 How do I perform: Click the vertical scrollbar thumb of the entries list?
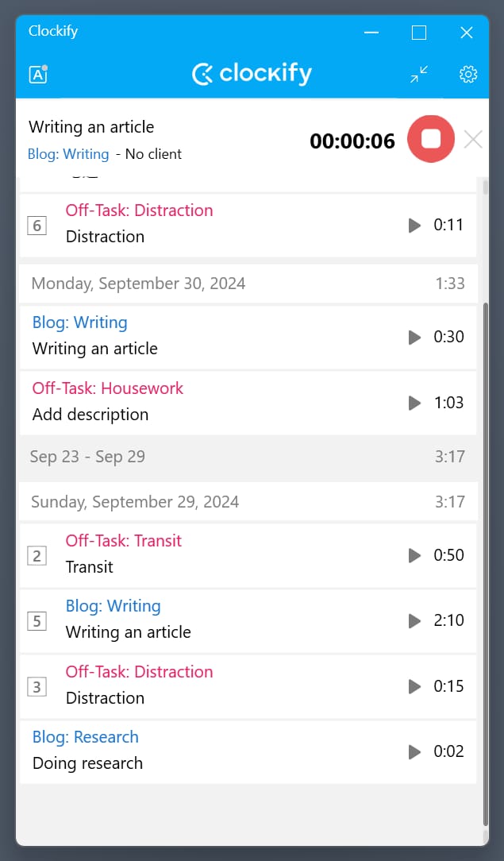tap(486, 556)
